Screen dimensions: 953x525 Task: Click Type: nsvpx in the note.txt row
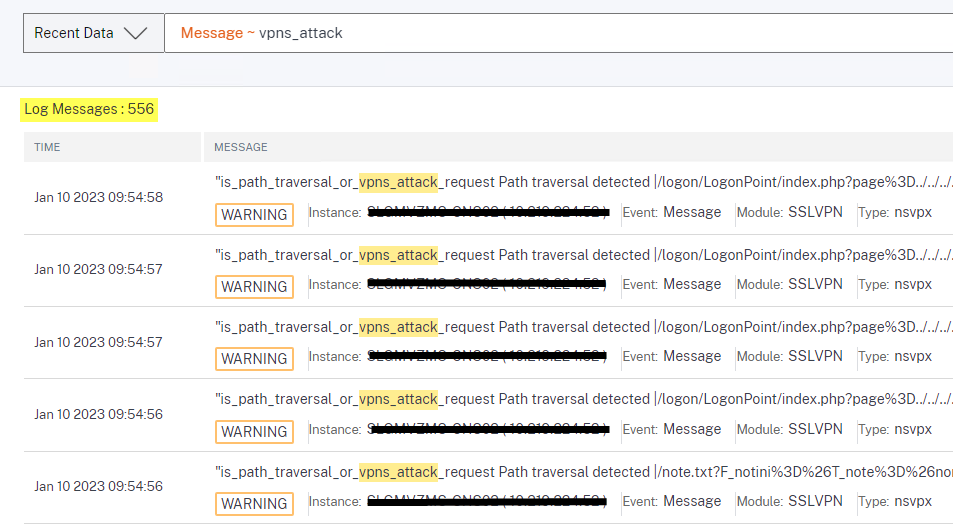coord(895,501)
